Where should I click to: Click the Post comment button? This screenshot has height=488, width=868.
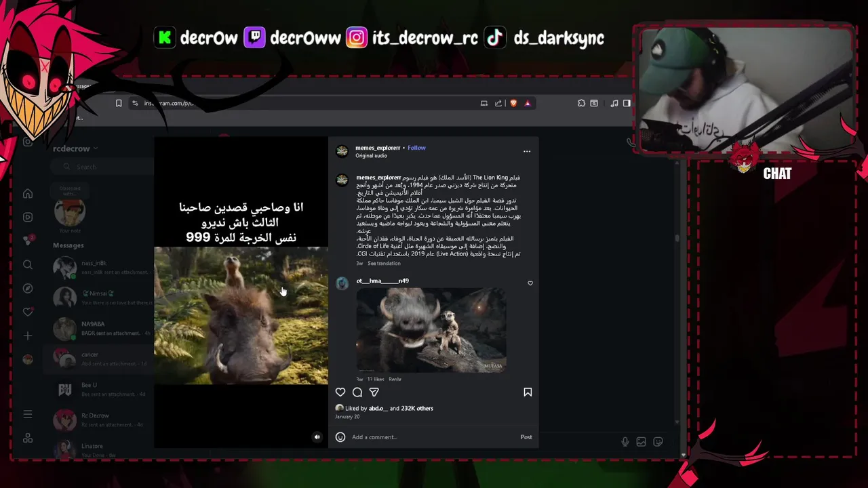[x=526, y=437]
